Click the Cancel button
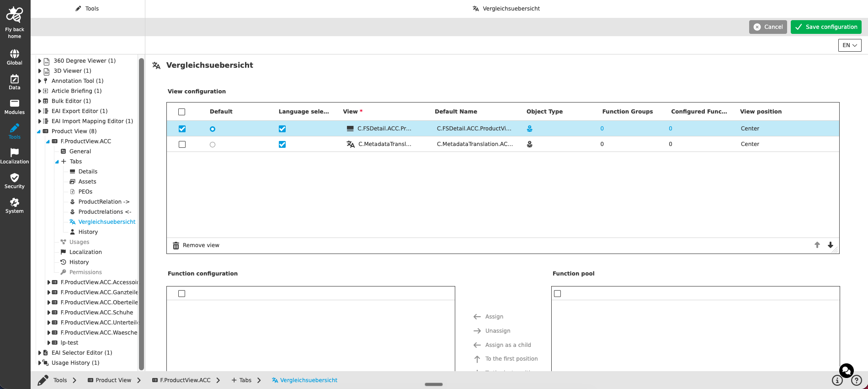 pyautogui.click(x=768, y=27)
